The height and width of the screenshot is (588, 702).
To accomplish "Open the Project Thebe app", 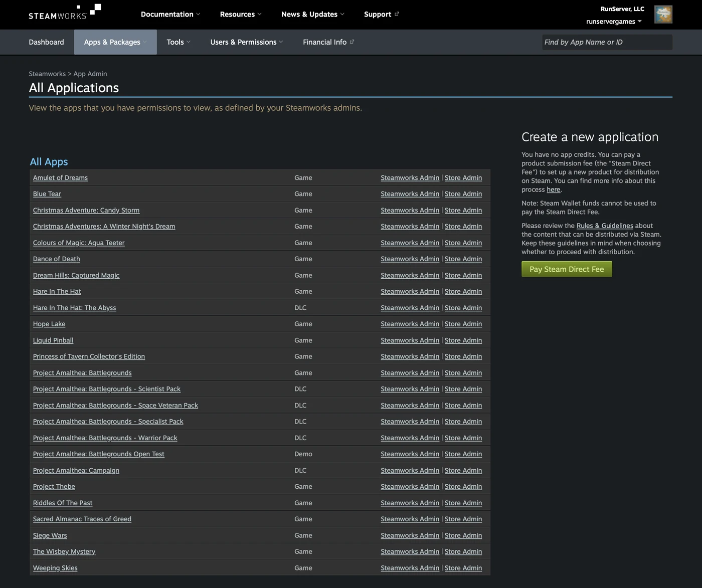I will click(54, 486).
